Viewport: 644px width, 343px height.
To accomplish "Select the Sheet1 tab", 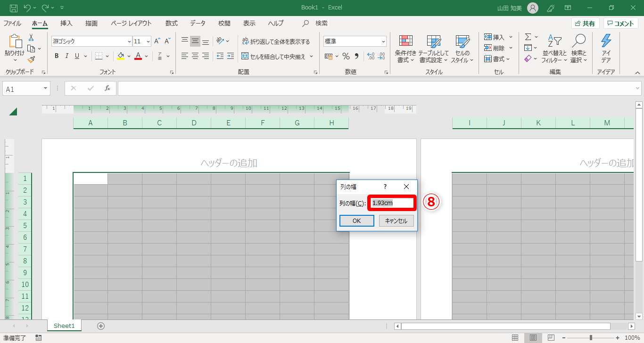I will [x=64, y=326].
